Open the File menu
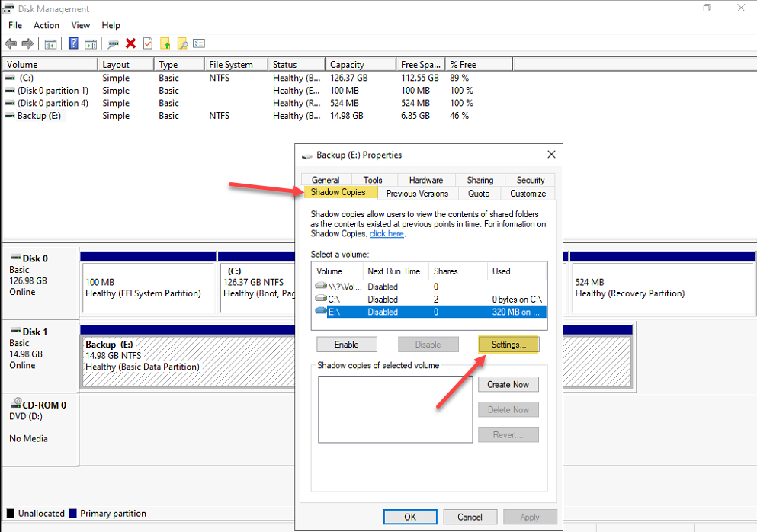The height and width of the screenshot is (532, 757). click(15, 25)
